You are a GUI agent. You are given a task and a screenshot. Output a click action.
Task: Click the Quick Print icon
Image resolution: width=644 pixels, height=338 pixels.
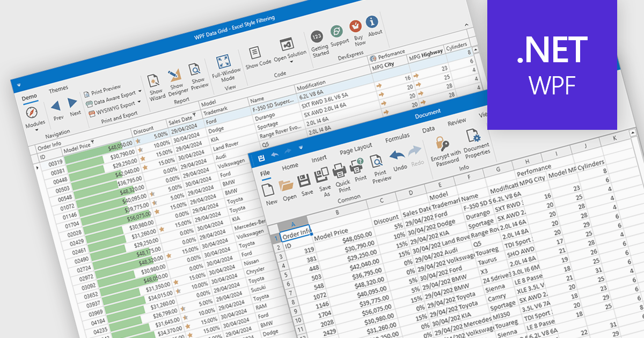pyautogui.click(x=340, y=172)
